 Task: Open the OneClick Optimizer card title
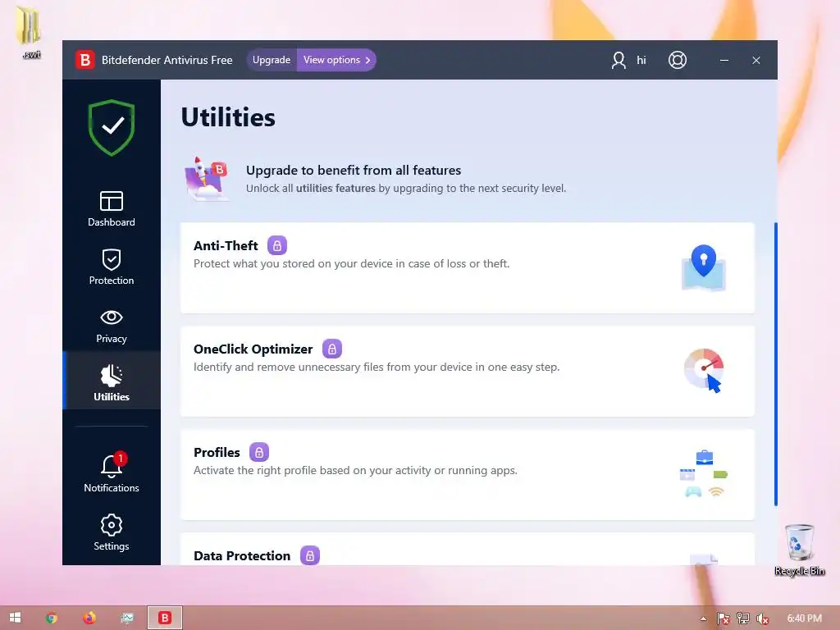click(253, 349)
